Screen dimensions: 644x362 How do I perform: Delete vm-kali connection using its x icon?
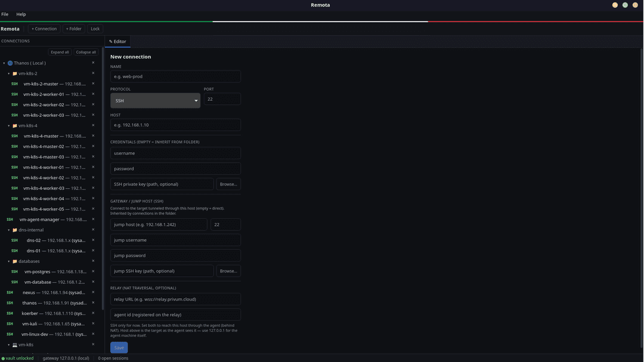pyautogui.click(x=93, y=323)
